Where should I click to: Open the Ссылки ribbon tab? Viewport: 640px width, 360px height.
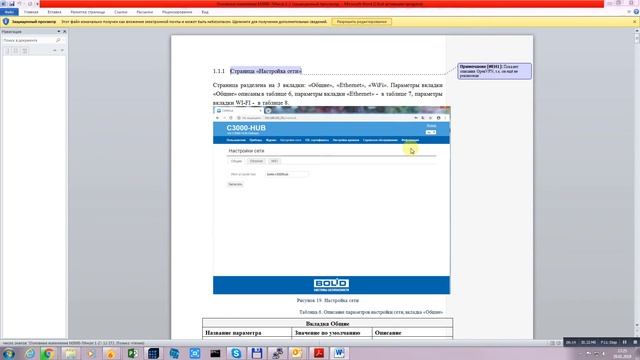121,12
